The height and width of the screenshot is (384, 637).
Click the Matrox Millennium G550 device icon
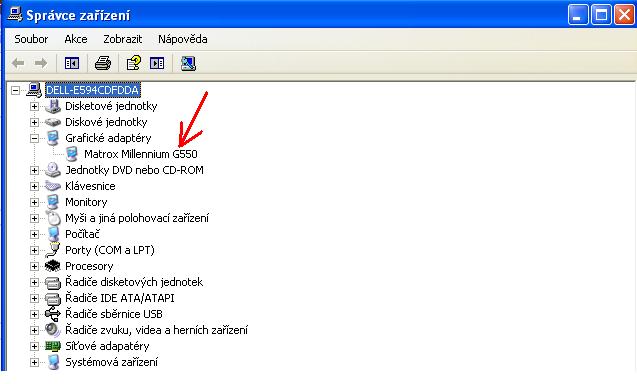coord(72,154)
